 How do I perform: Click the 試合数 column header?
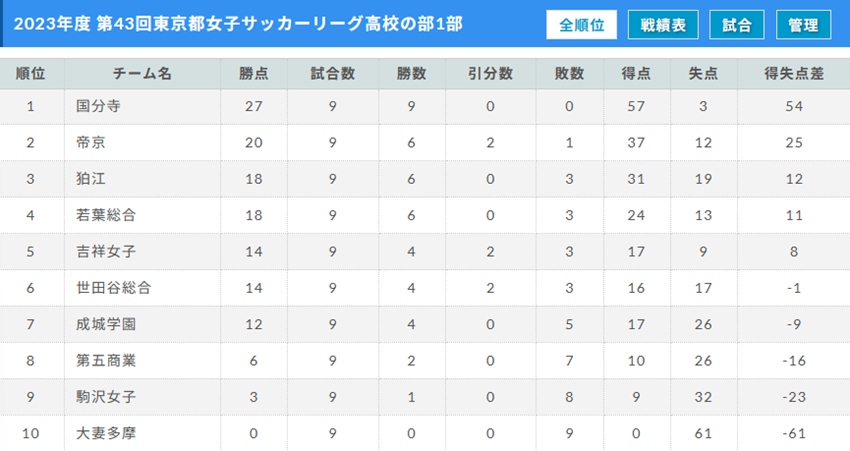[333, 74]
